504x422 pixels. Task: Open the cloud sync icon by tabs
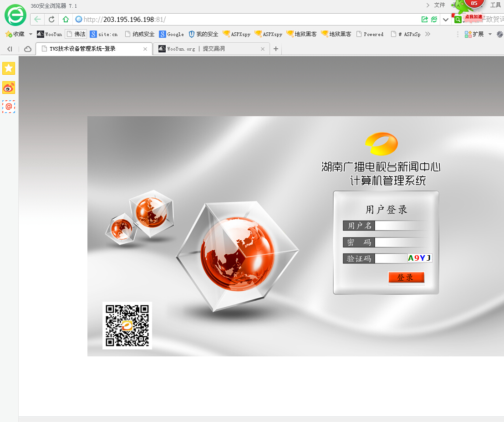pos(28,49)
